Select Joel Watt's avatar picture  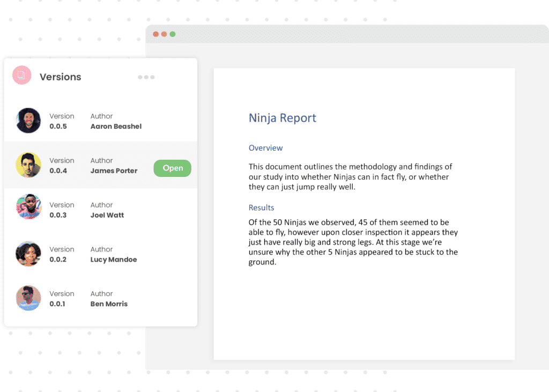[x=28, y=209]
